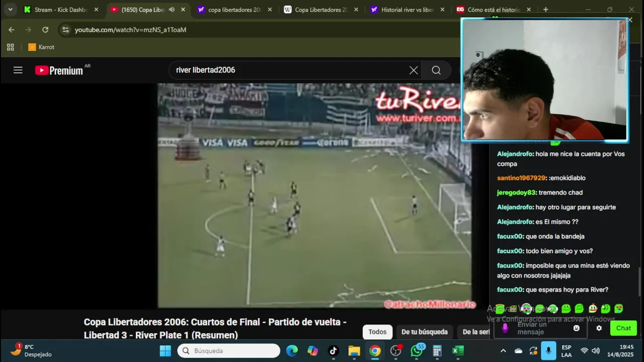The height and width of the screenshot is (362, 644).
Task: Open the chat settings gear
Action: coord(599,328)
